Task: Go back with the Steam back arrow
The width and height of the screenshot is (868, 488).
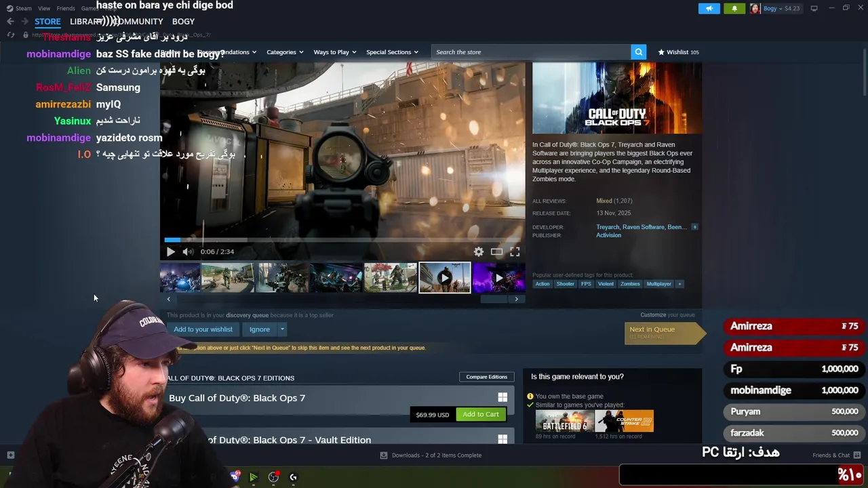Action: click(10, 21)
